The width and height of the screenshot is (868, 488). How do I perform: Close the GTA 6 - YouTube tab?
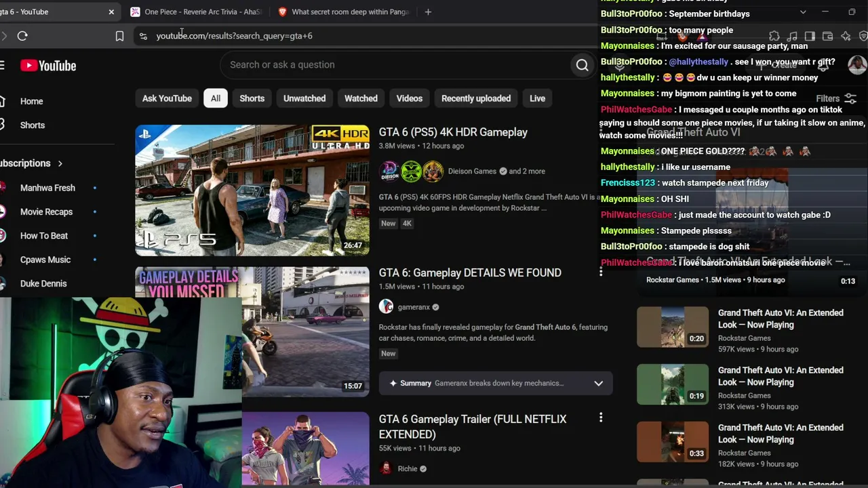point(111,12)
